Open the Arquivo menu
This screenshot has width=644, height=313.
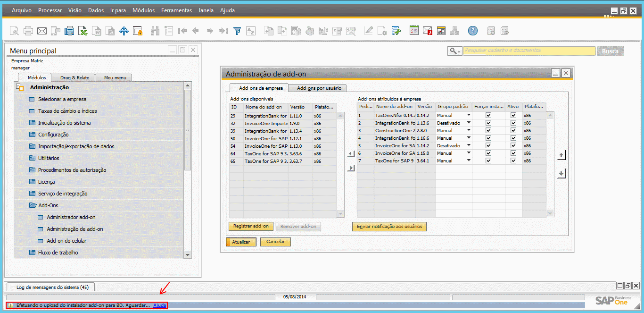tap(22, 10)
